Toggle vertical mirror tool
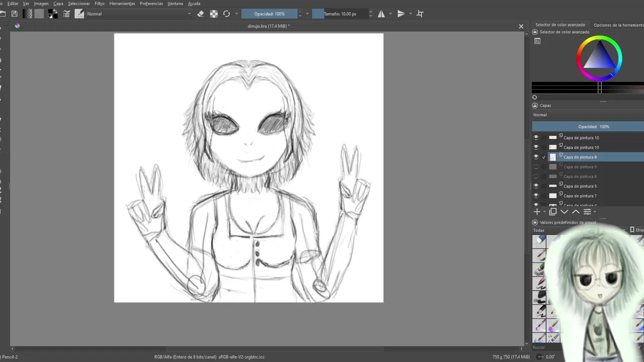644x362 pixels. [x=401, y=14]
